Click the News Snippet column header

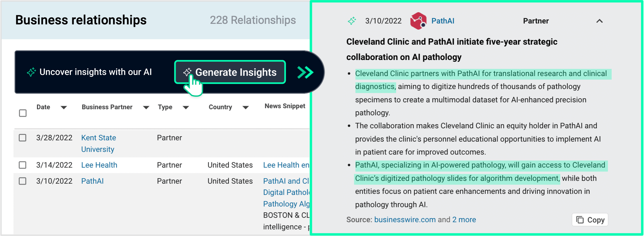[285, 106]
